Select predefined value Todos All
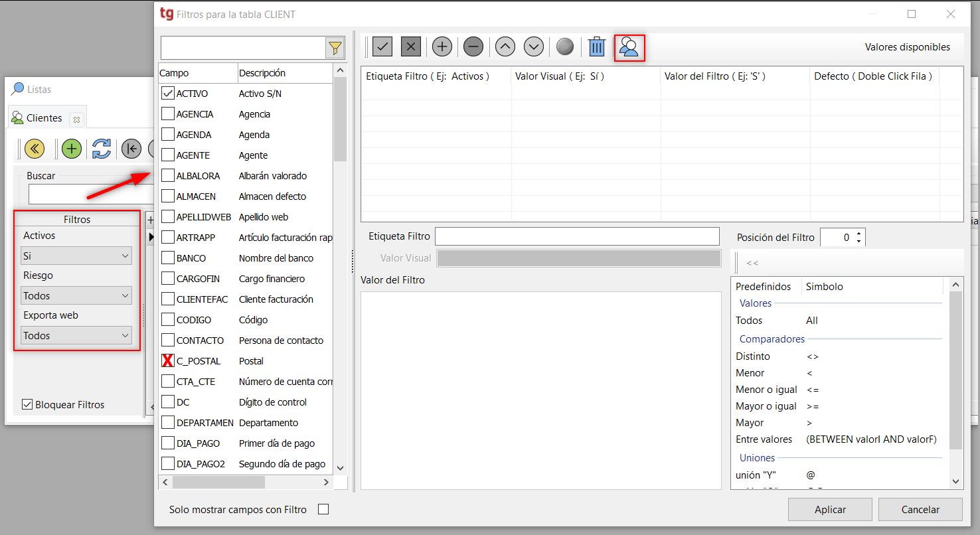980x535 pixels. pos(840,321)
